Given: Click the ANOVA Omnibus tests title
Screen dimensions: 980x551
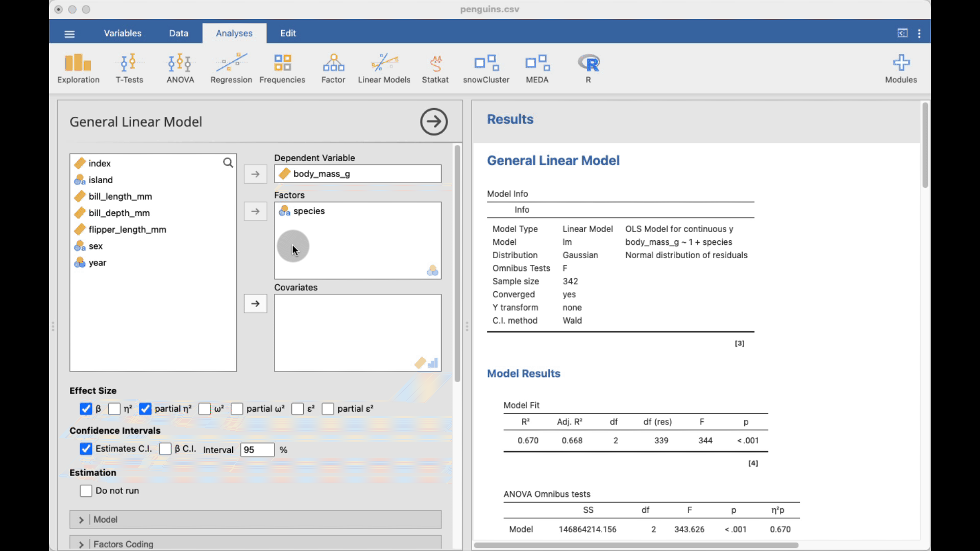Looking at the screenshot, I should coord(547,494).
